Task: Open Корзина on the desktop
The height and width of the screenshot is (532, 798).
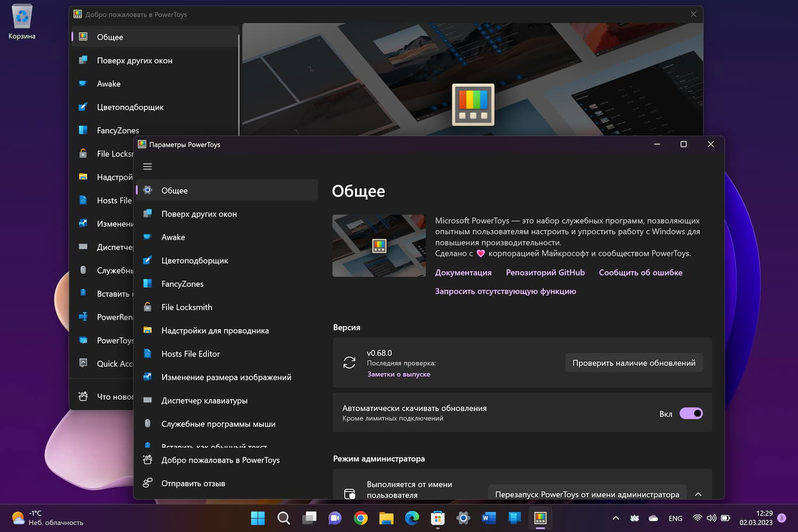Action: [22, 22]
